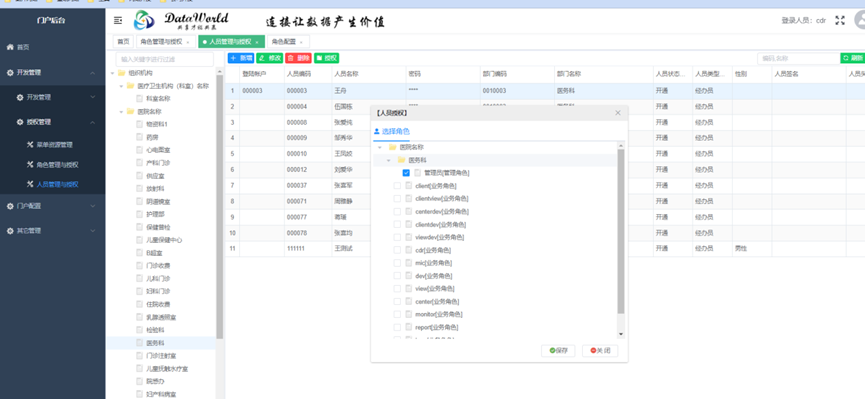Check the cdr[业务角色] checkbox
This screenshot has width=865, height=399.
click(397, 250)
